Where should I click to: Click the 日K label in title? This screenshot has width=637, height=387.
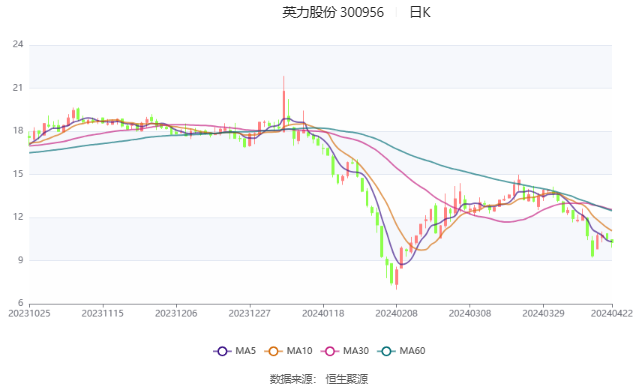420,13
